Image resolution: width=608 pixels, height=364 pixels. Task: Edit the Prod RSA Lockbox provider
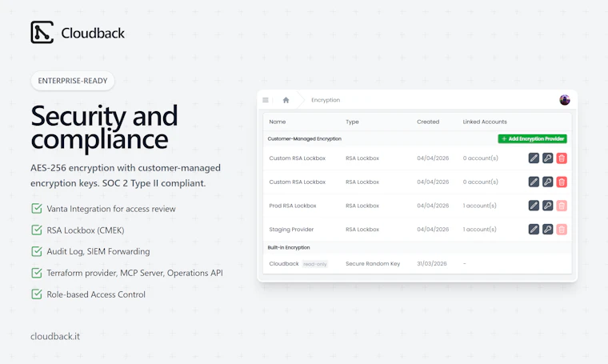coord(534,206)
